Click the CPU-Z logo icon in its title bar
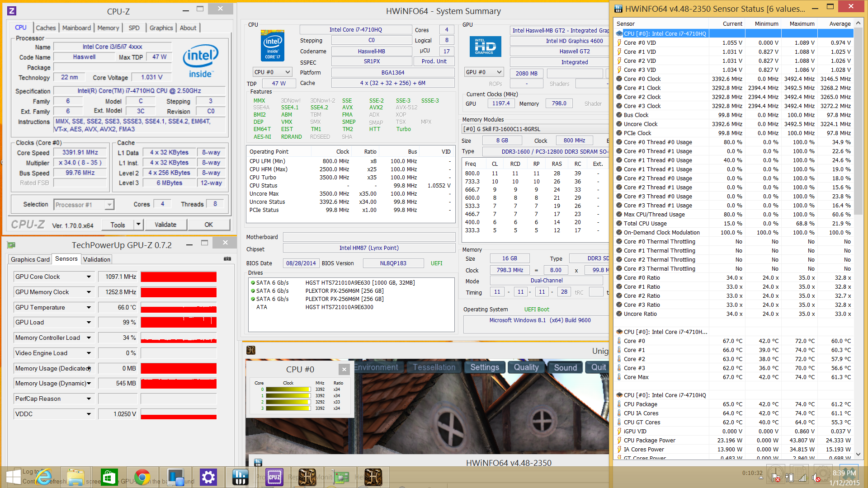The height and width of the screenshot is (488, 868). click(x=12, y=11)
